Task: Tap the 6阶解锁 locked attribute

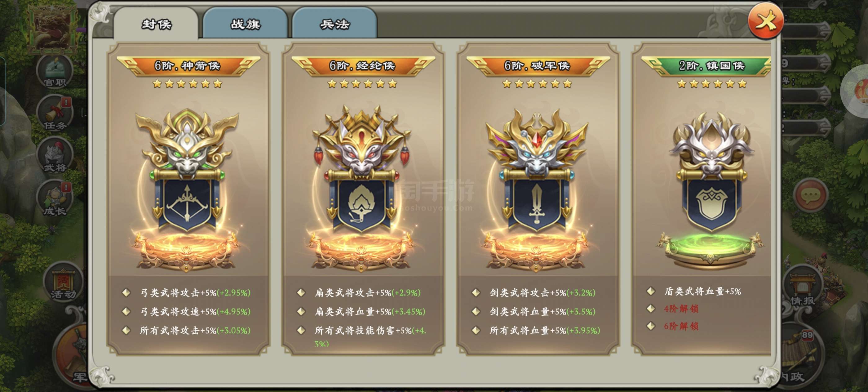Action: tap(681, 326)
